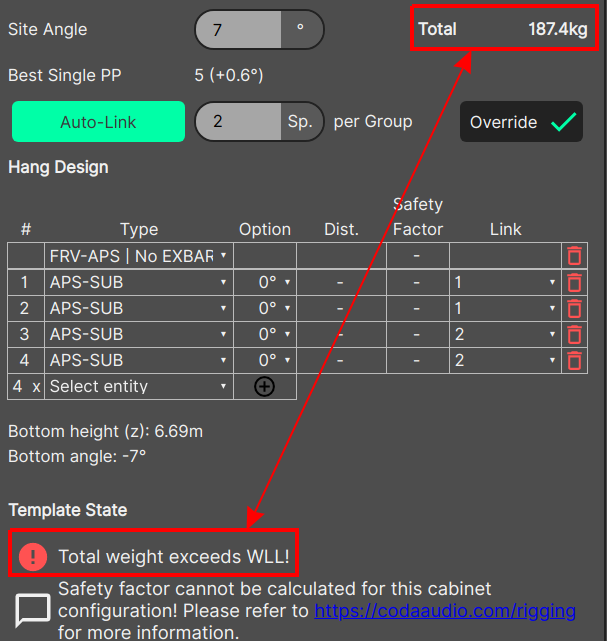Open Type dropdown for row 3
Viewport: 607px width, 641px height.
click(139, 334)
